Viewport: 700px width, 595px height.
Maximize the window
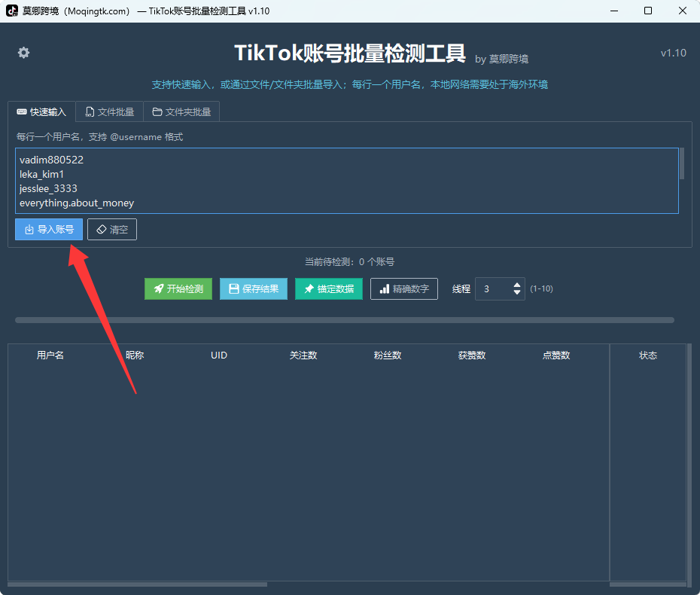point(648,11)
